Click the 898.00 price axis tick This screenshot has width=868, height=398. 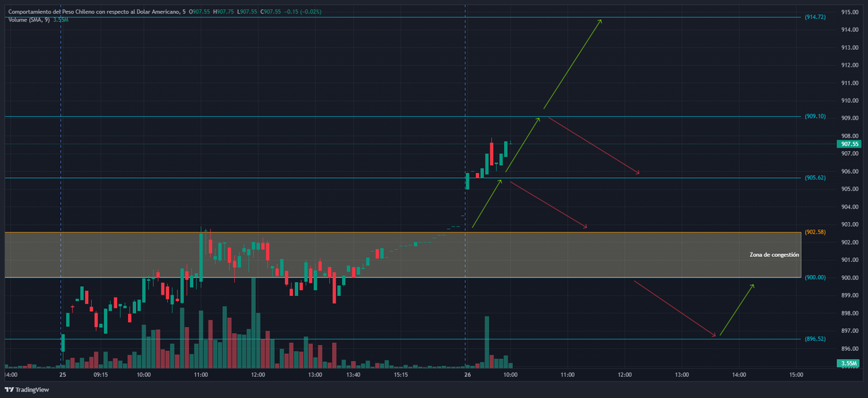pyautogui.click(x=849, y=313)
